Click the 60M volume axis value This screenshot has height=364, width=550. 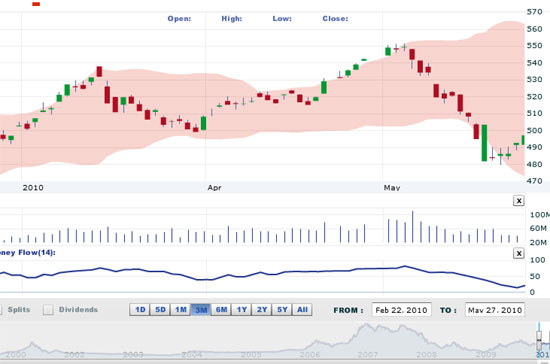pyautogui.click(x=538, y=228)
